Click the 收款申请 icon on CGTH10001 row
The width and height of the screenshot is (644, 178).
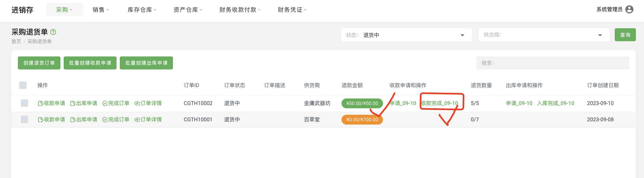[x=41, y=119]
